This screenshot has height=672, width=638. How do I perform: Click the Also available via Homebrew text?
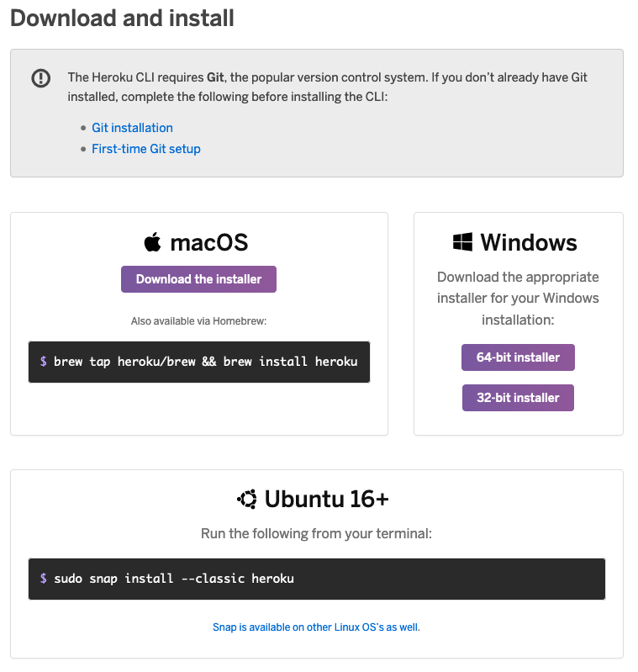point(198,321)
